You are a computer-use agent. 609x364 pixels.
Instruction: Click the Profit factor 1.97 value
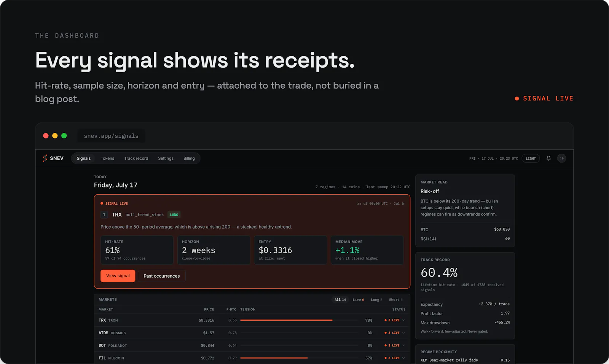pos(505,313)
